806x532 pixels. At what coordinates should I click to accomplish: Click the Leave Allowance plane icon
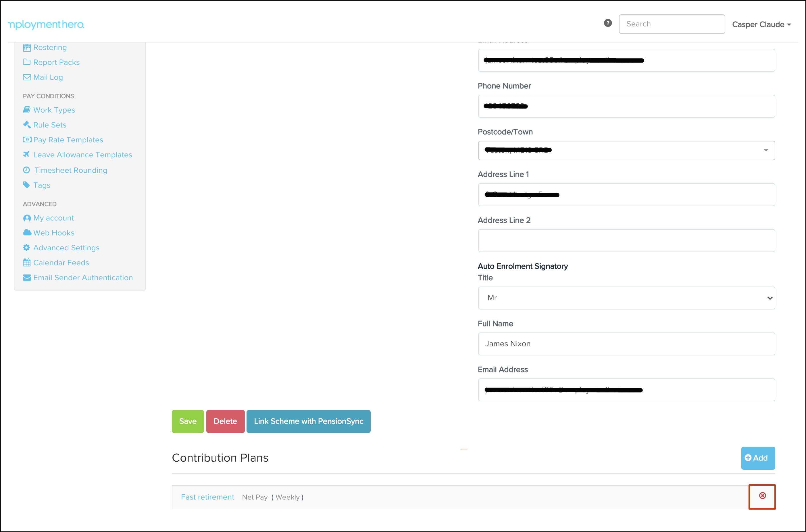pyautogui.click(x=26, y=154)
